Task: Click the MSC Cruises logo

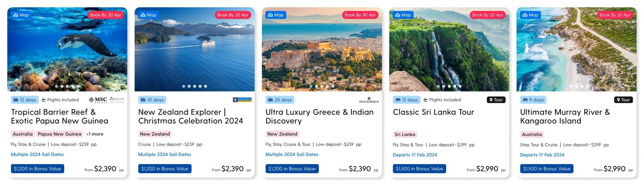Action: [x=98, y=100]
